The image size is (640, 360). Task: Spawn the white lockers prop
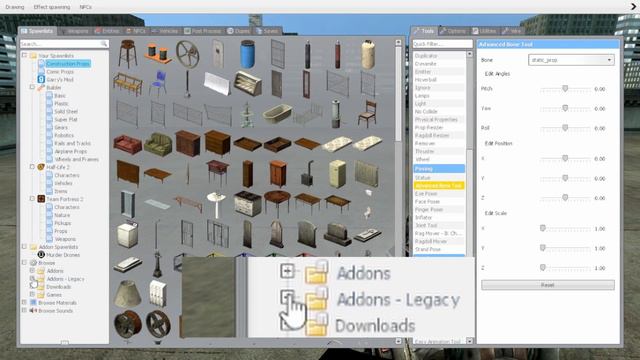pos(158,293)
